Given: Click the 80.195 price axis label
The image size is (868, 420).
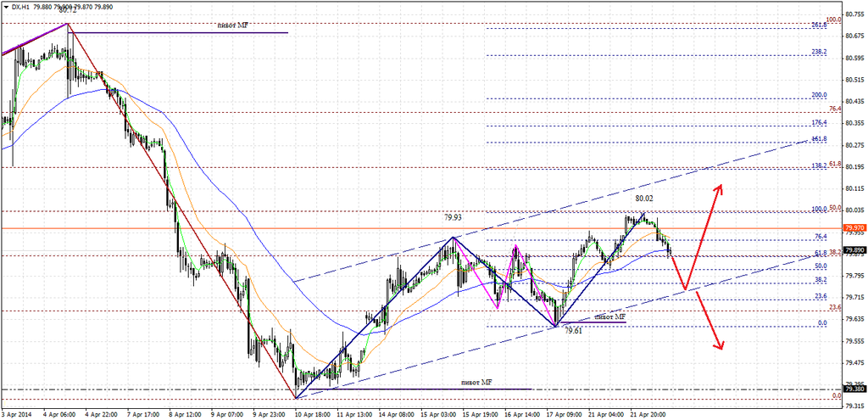Looking at the screenshot, I should 853,167.
